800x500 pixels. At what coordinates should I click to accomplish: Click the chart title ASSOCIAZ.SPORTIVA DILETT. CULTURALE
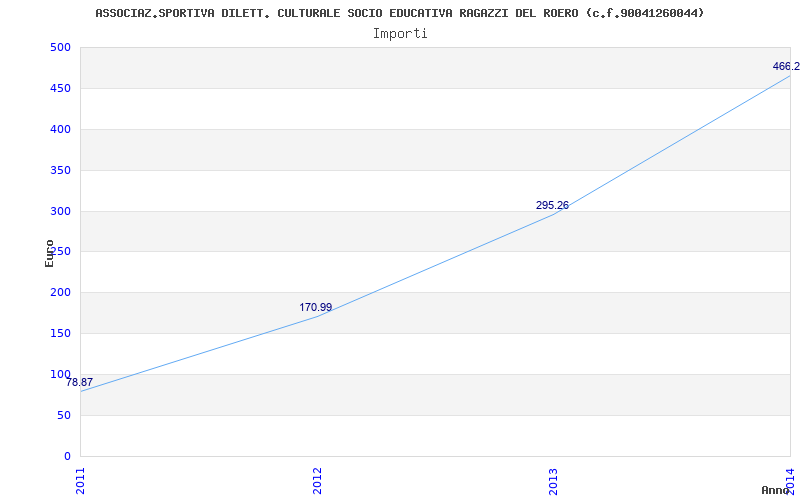point(399,13)
